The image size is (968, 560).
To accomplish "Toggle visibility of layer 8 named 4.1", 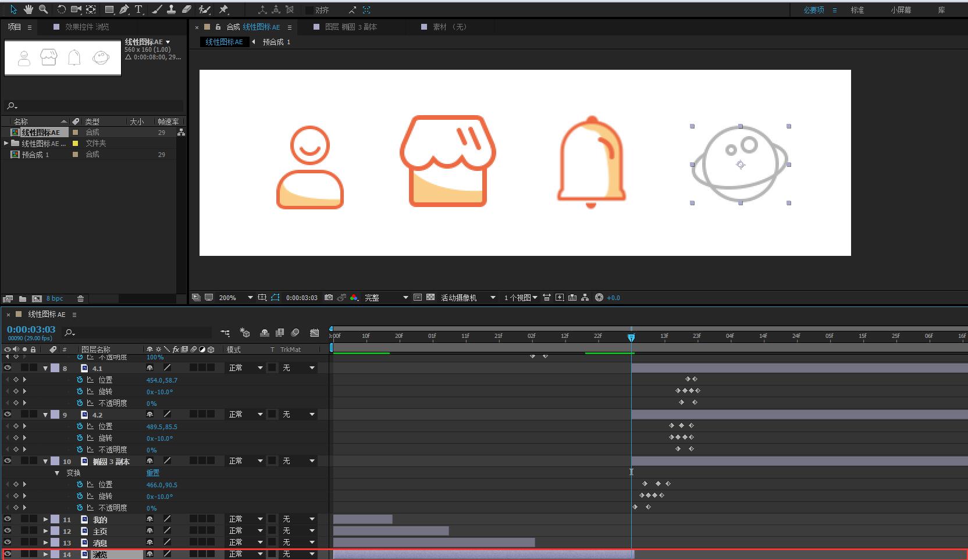I will point(8,368).
